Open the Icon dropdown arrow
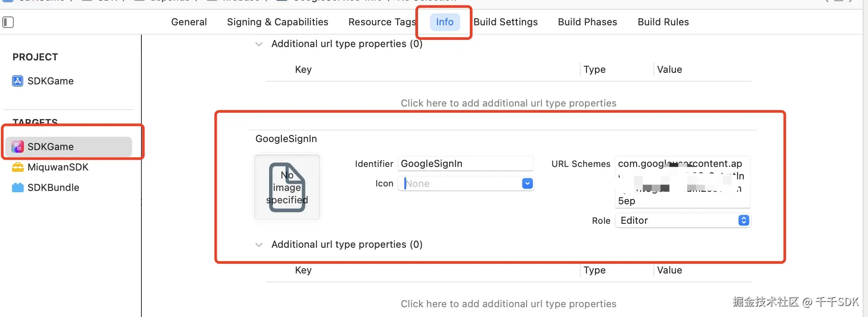 (x=527, y=183)
